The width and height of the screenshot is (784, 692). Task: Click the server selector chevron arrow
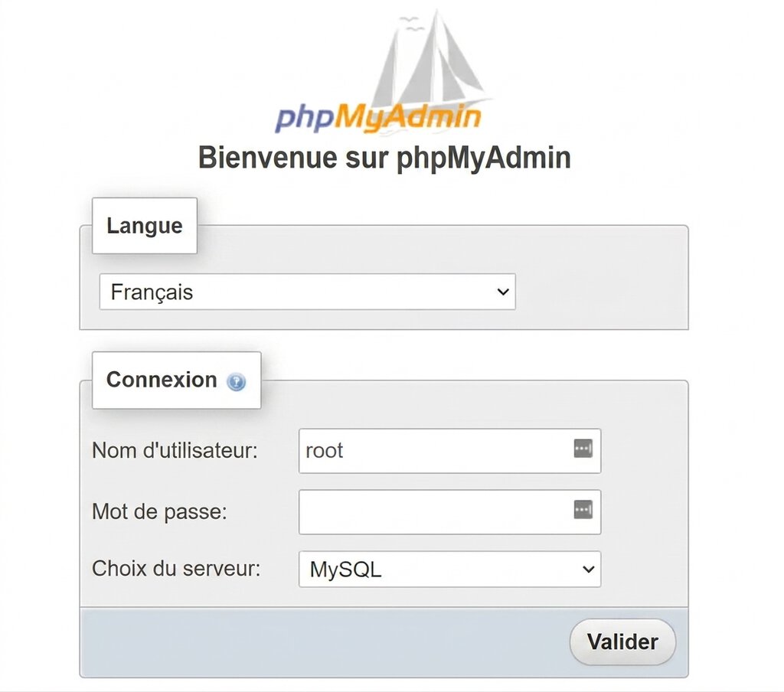[x=588, y=570]
